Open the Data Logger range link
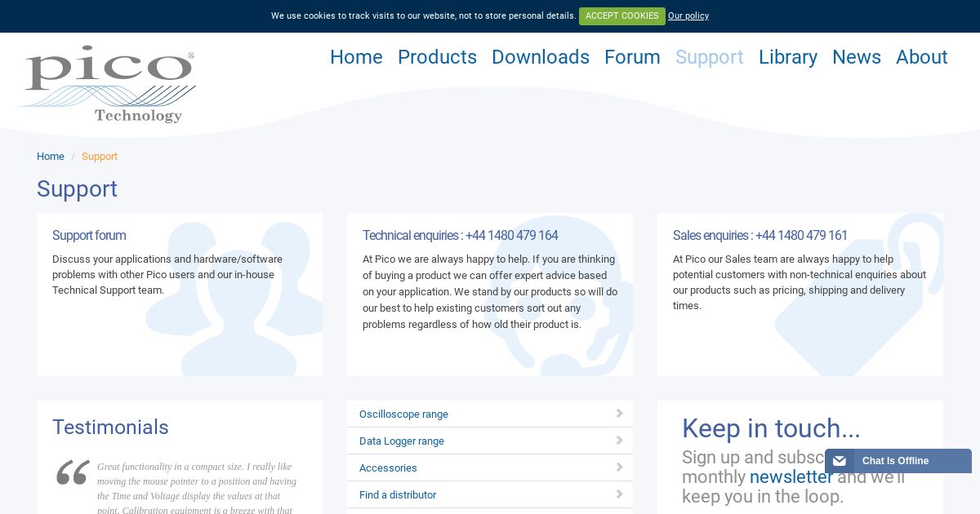980x514 pixels. (402, 441)
